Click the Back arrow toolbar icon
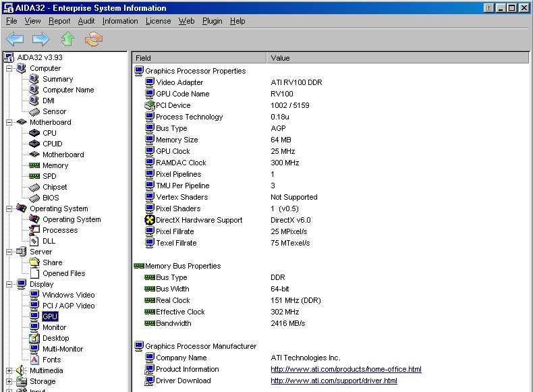 pos(15,39)
